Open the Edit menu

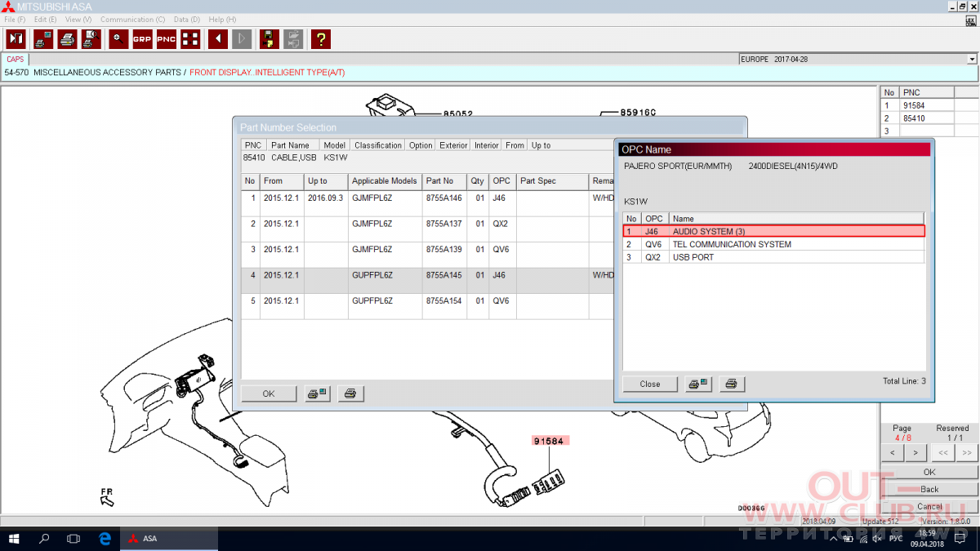46,20
